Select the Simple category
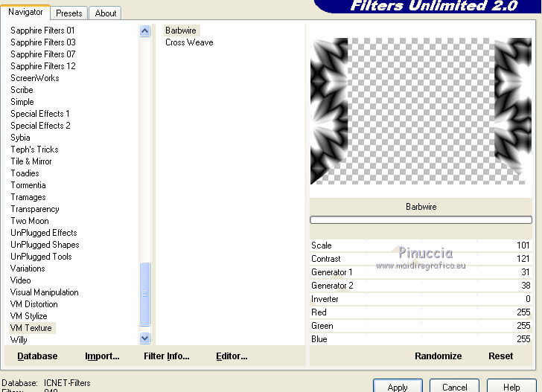The image size is (542, 392). click(x=22, y=102)
